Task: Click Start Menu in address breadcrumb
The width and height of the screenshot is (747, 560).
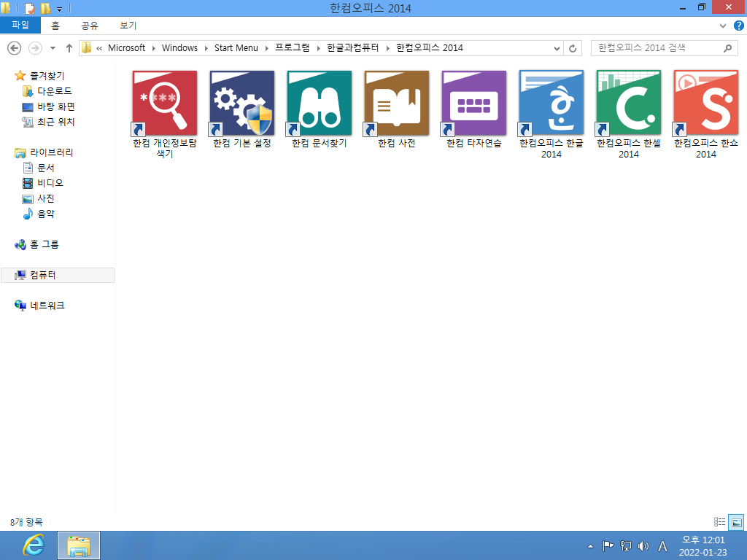Action: pyautogui.click(x=236, y=47)
